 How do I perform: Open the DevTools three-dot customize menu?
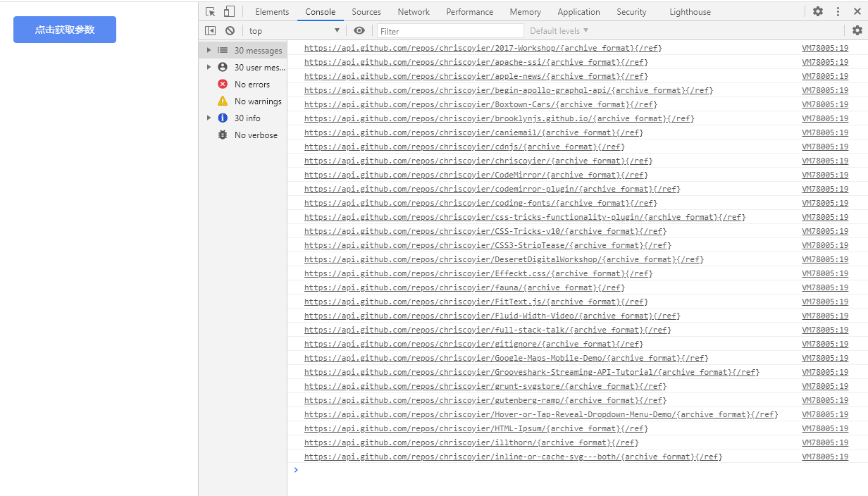click(838, 12)
